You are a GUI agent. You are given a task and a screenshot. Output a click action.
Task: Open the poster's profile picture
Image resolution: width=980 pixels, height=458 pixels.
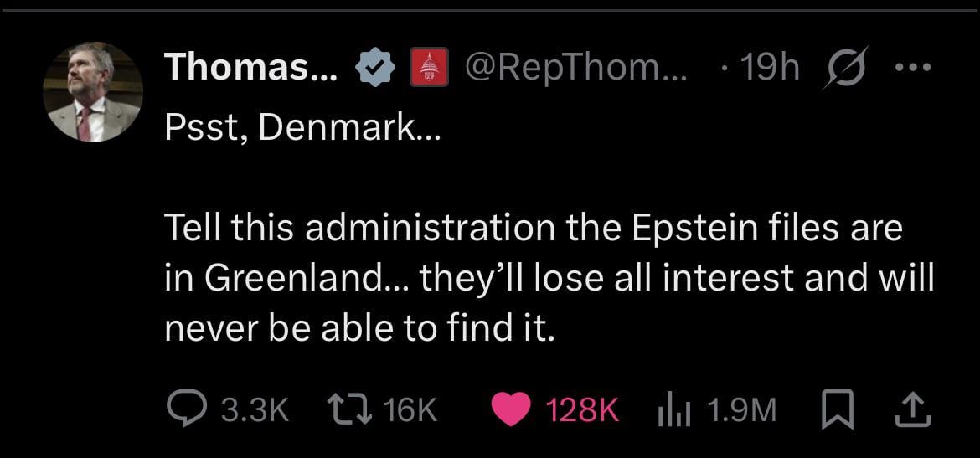[x=92, y=92]
